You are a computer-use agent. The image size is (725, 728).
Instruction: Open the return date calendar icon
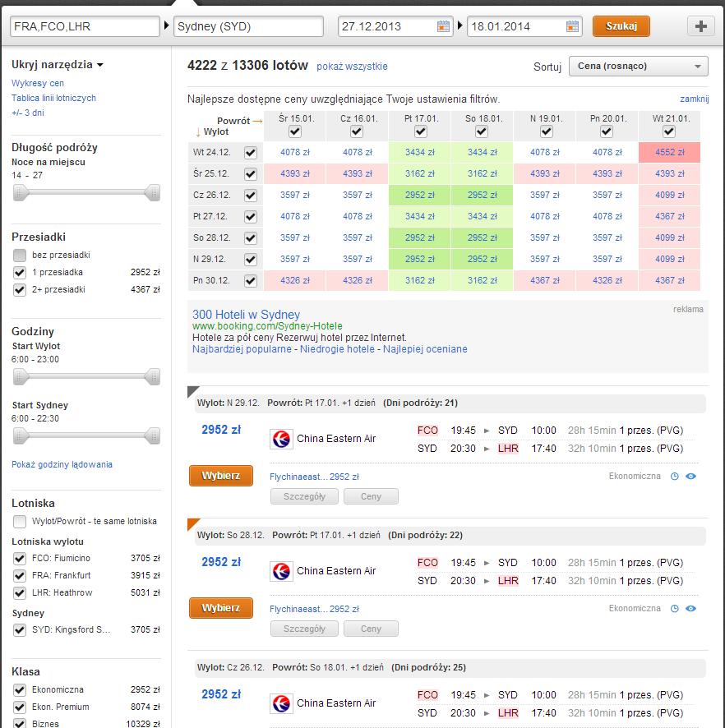coord(572,26)
